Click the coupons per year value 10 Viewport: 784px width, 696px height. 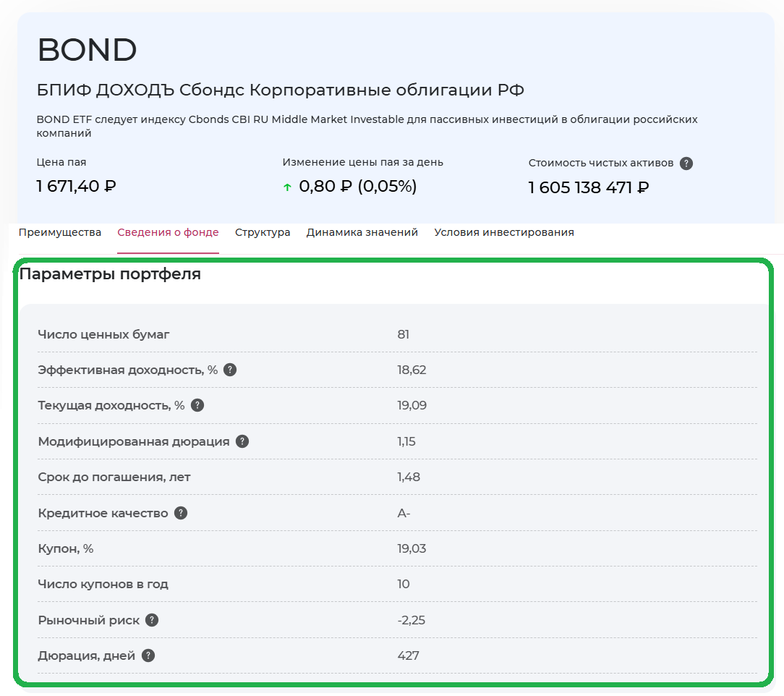point(404,584)
